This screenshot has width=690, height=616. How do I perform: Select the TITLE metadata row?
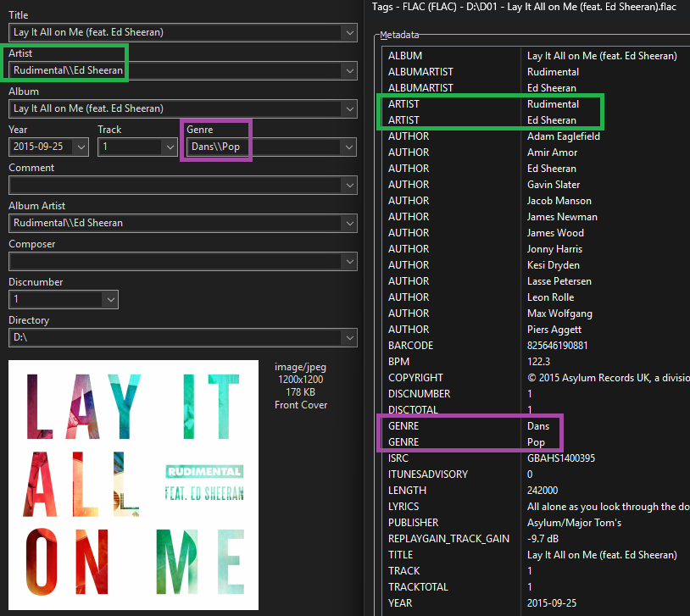click(536, 555)
